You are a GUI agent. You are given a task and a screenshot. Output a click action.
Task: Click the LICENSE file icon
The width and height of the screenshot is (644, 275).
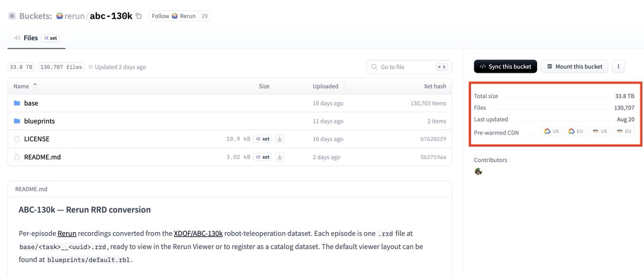click(x=17, y=139)
